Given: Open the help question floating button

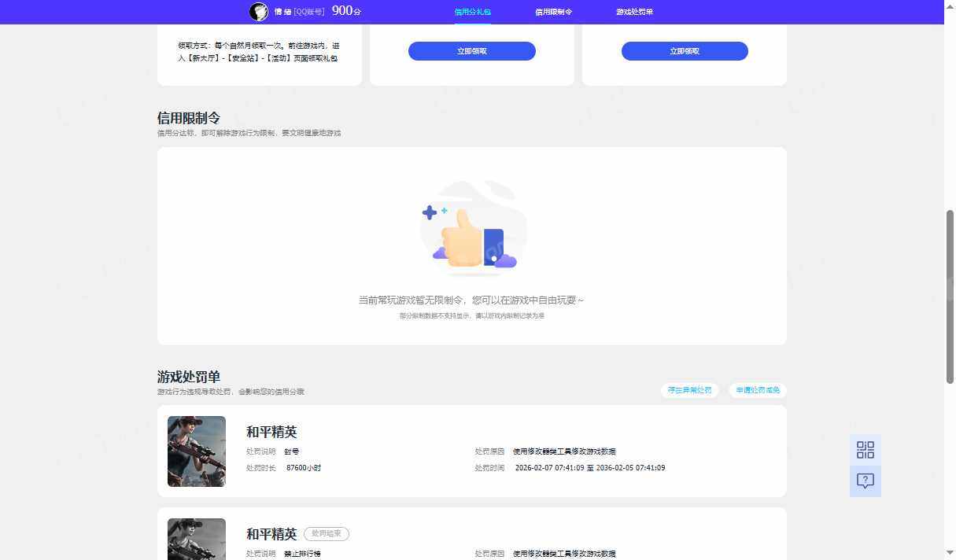Looking at the screenshot, I should pyautogui.click(x=866, y=481).
